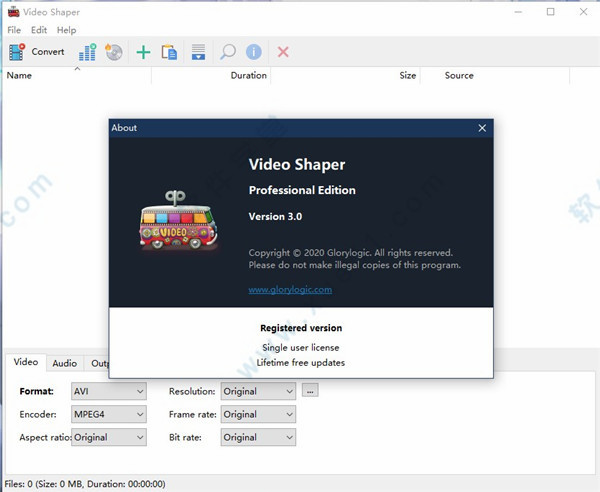
Task: Visit the www.glorylogic.com link
Action: [289, 290]
